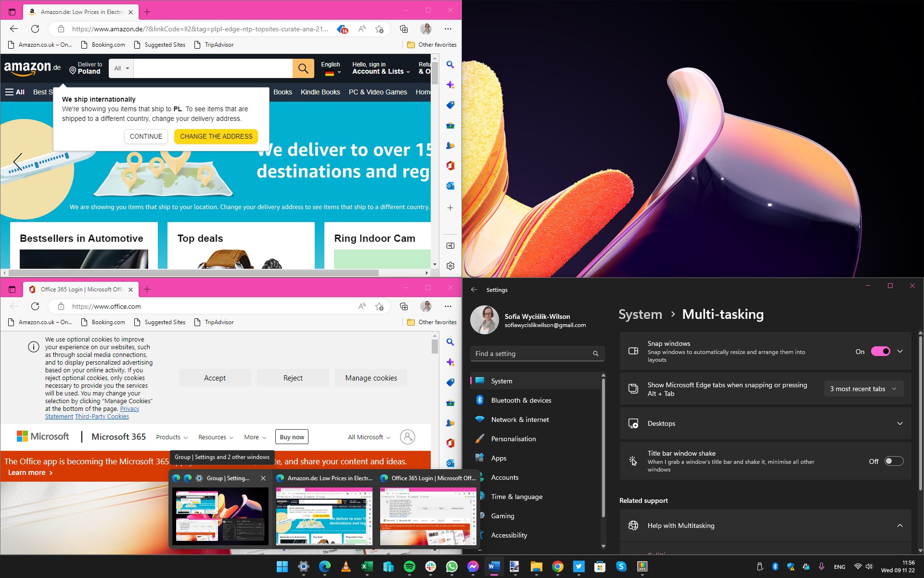Expand Show Microsoft Edge tabs dropdown
Image resolution: width=924 pixels, height=578 pixels.
click(x=862, y=389)
